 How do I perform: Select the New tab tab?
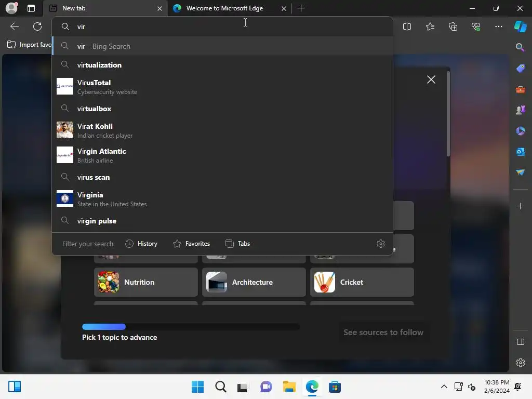pyautogui.click(x=105, y=8)
